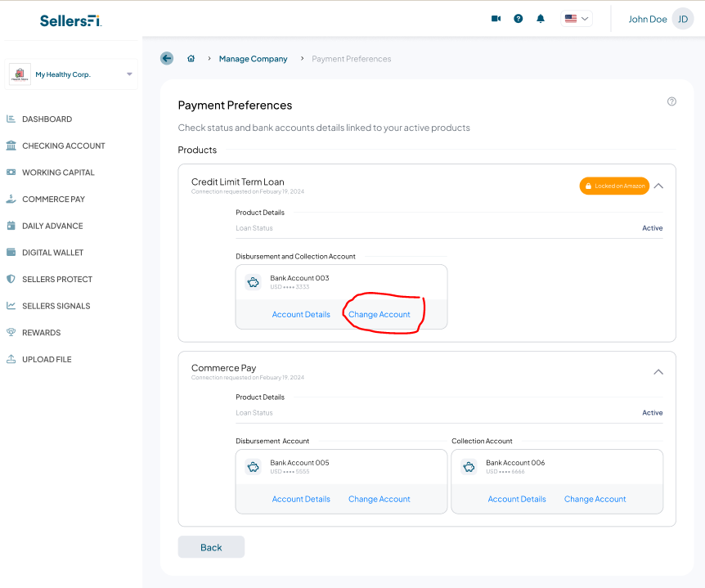Click the Working Capital cash icon
705x588 pixels.
pos(11,173)
